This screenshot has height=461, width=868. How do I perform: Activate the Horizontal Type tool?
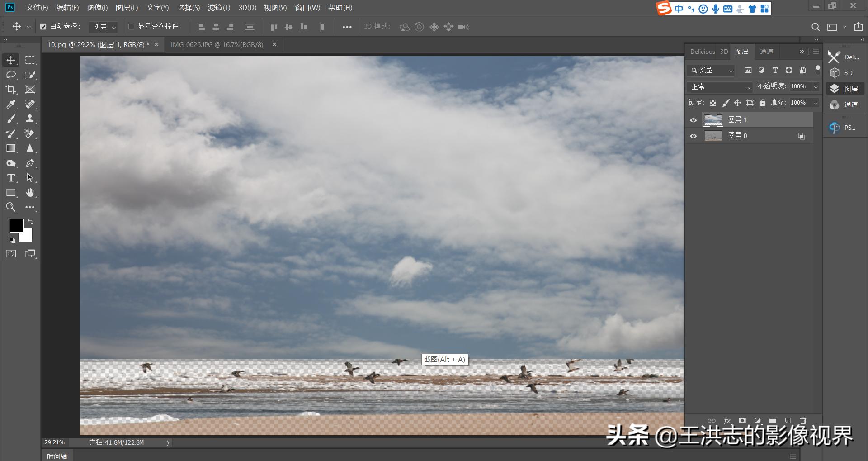coord(10,178)
